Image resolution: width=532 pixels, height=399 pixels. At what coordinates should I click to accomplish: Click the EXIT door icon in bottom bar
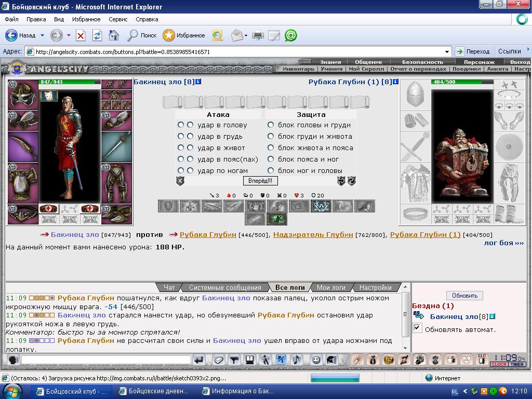pyautogui.click(x=482, y=360)
